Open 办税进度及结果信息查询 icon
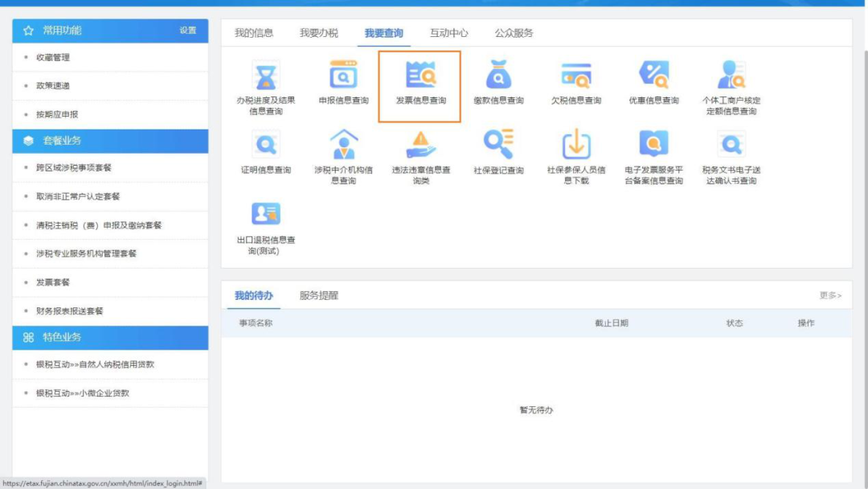 pyautogui.click(x=266, y=76)
